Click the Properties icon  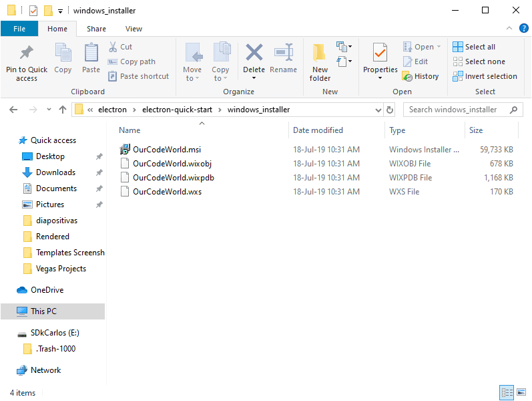[x=380, y=52]
